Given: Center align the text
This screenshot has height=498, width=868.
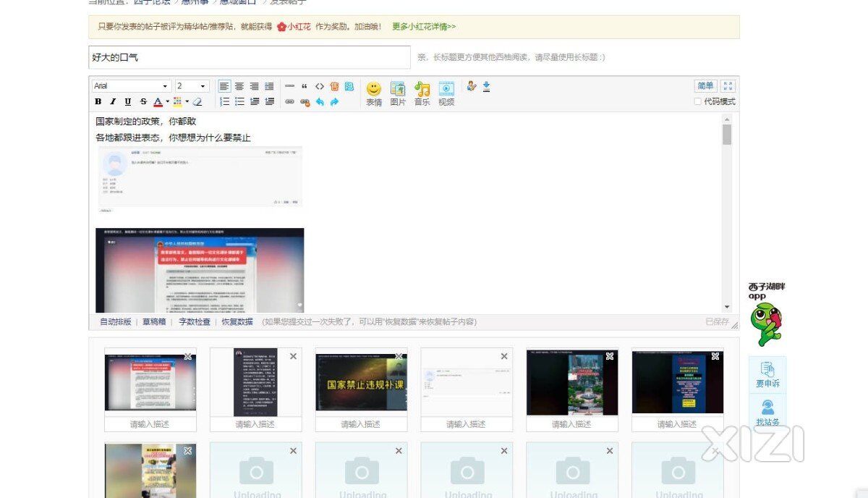Looking at the screenshot, I should [239, 86].
